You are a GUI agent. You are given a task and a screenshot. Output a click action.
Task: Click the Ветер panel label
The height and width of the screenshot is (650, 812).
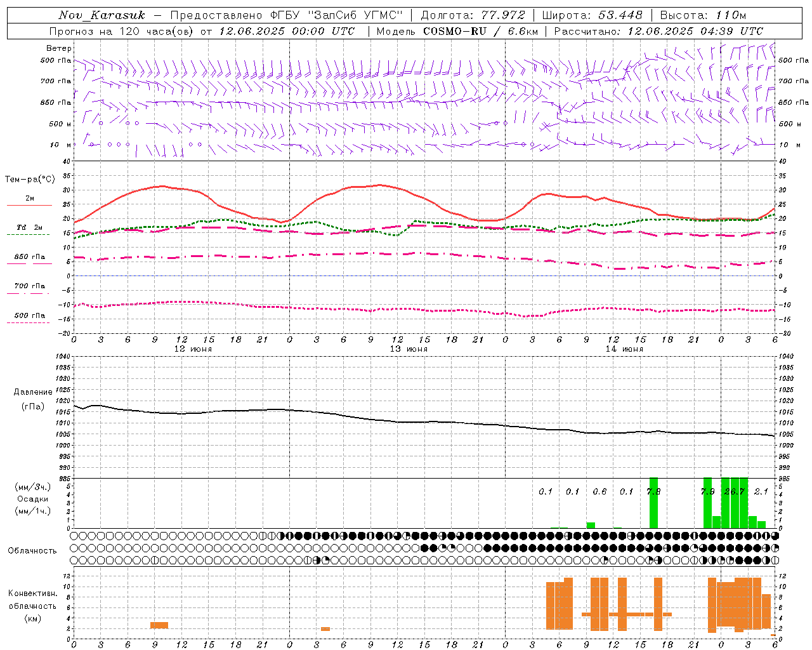(x=58, y=48)
